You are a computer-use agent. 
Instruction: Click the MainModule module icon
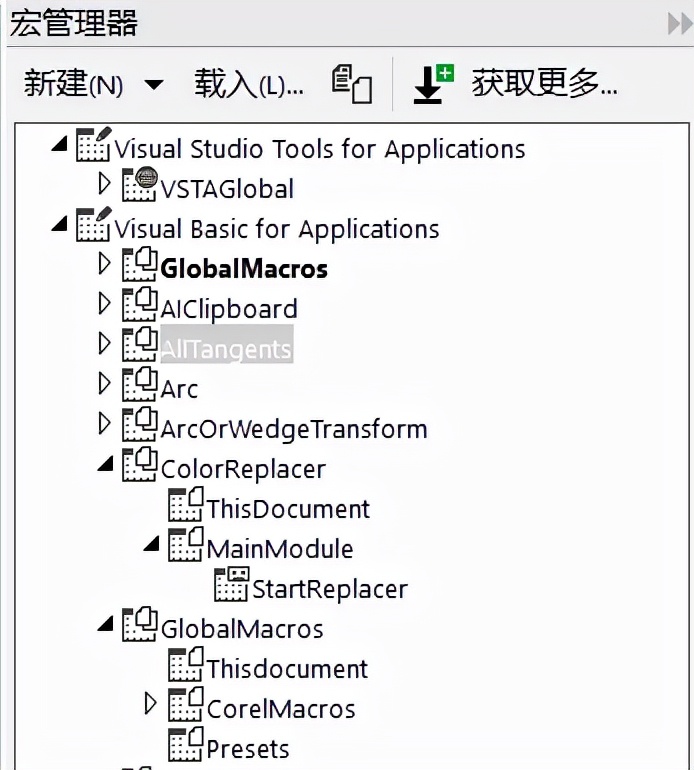pyautogui.click(x=186, y=545)
